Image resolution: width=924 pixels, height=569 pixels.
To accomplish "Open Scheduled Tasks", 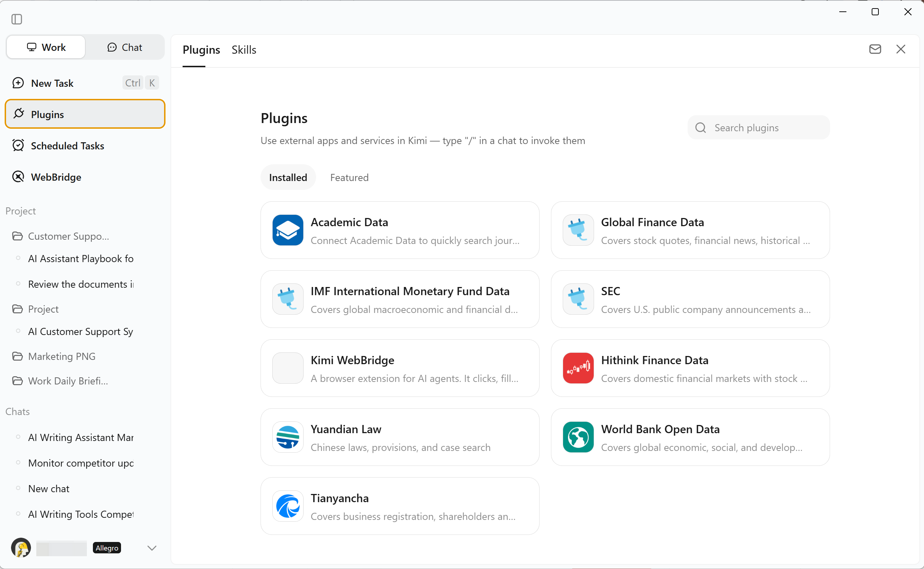I will 85,145.
